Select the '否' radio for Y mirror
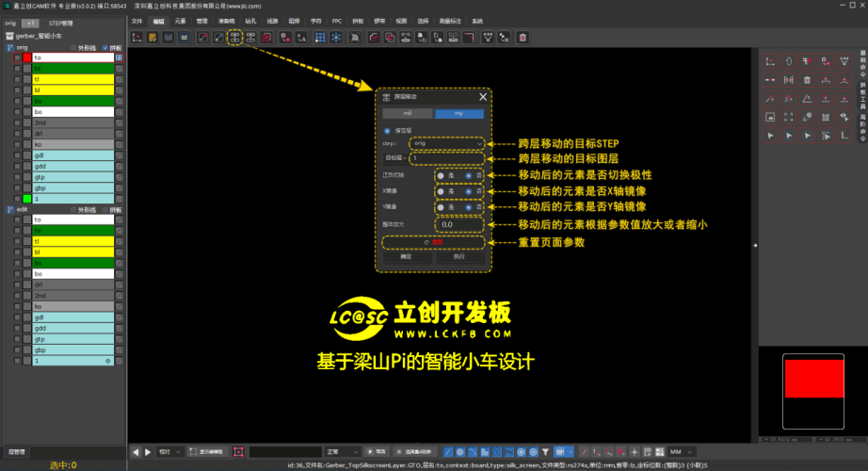Image resolution: width=868 pixels, height=471 pixels. tap(468, 207)
